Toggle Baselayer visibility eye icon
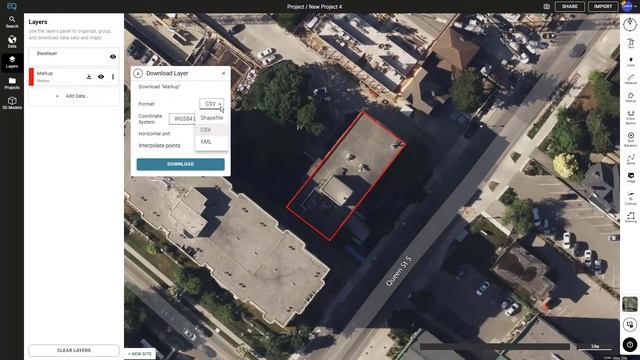Screen dimensions: 640x360 click(113, 56)
